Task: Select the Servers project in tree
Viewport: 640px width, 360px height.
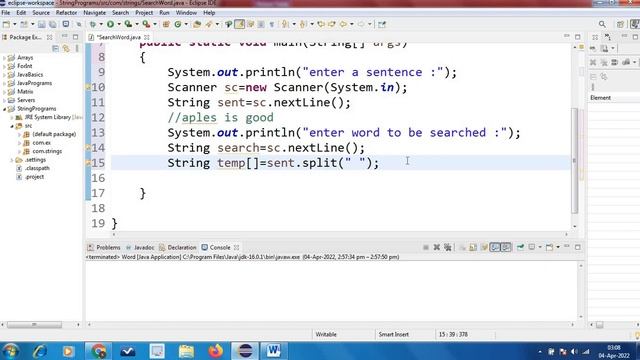Action: (x=26, y=100)
